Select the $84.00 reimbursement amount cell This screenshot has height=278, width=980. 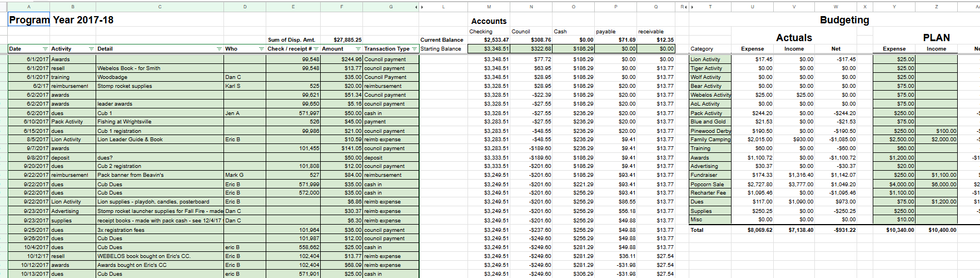point(342,175)
